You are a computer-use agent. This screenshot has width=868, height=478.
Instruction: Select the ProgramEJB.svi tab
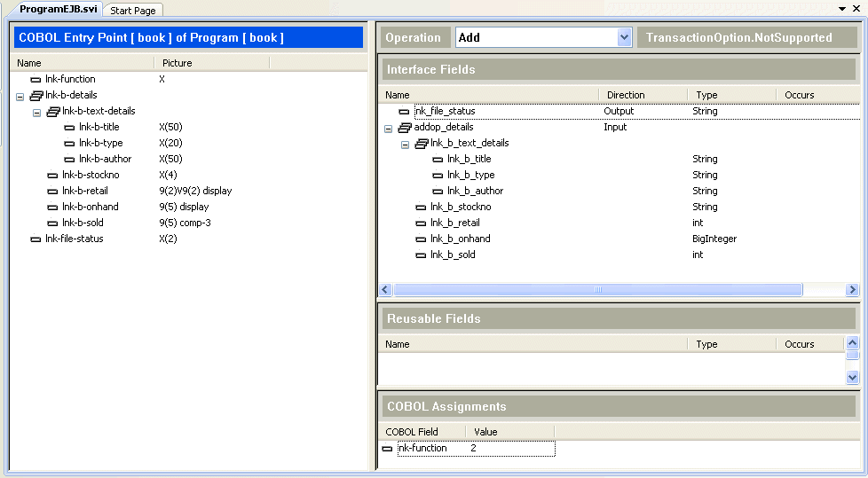59,9
